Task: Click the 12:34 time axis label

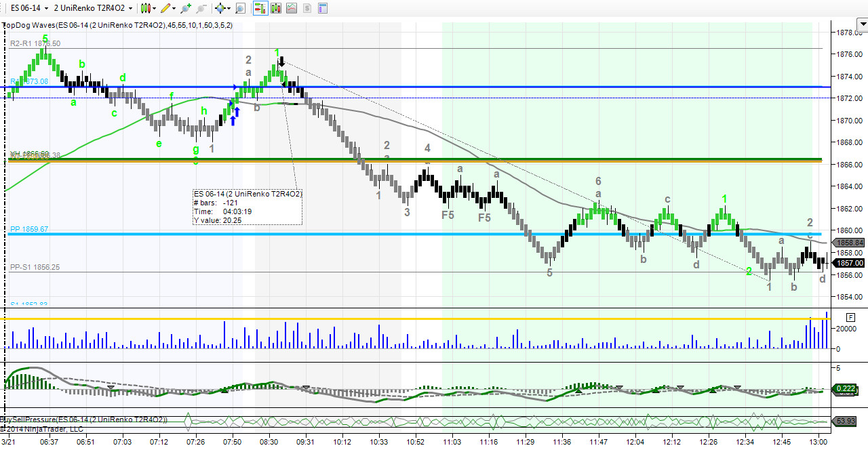Action: [745, 443]
